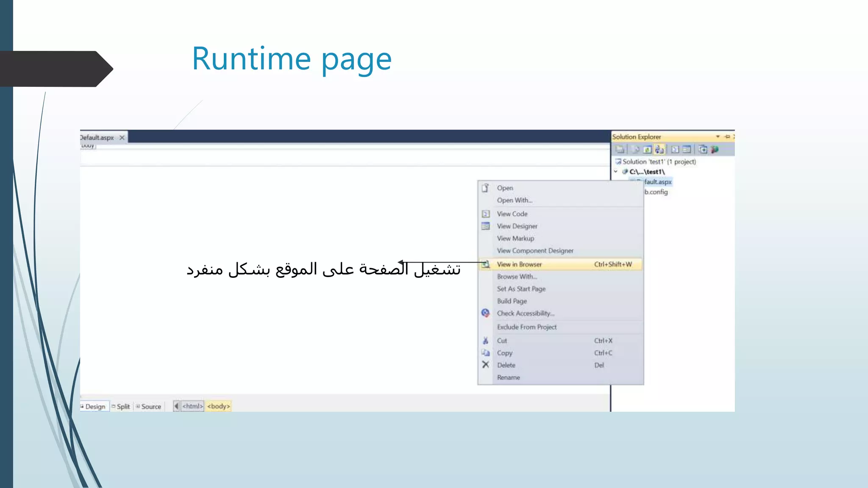Choose Rename from the context menu
This screenshot has width=868, height=488.
pyautogui.click(x=560, y=377)
